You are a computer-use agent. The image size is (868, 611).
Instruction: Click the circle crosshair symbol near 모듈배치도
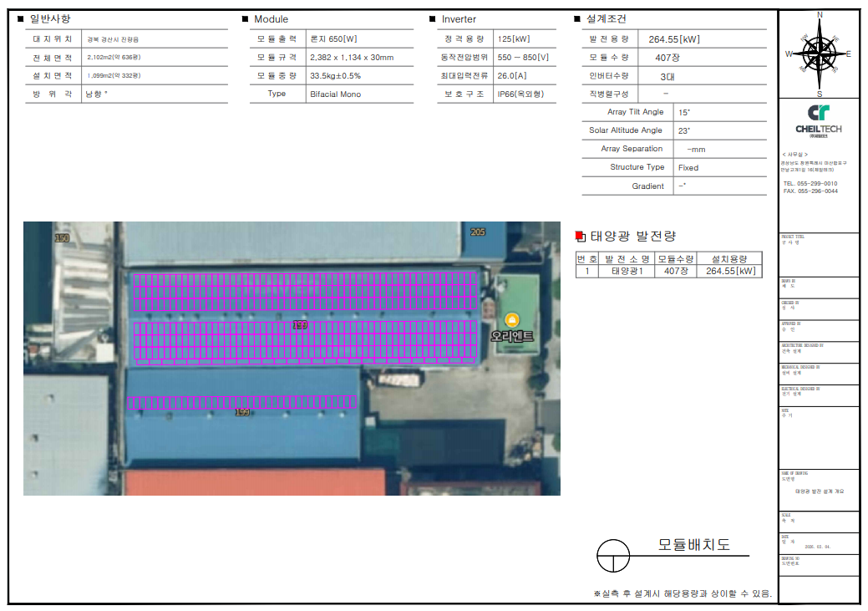613,555
